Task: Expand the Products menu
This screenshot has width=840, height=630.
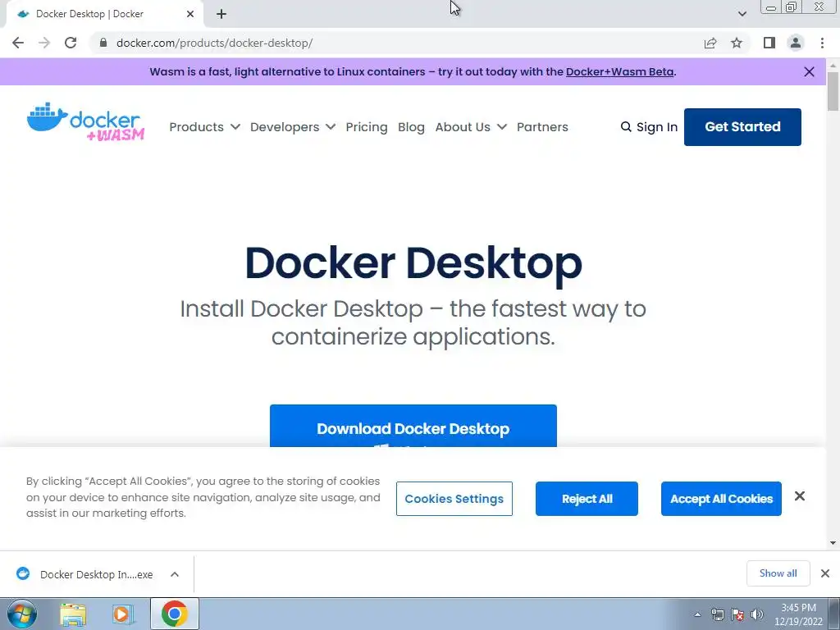Action: click(204, 127)
